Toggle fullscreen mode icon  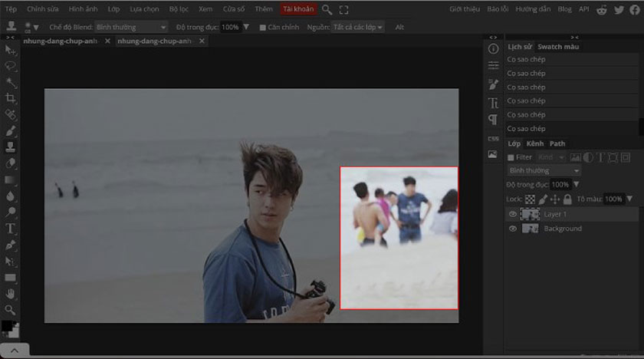click(x=343, y=9)
